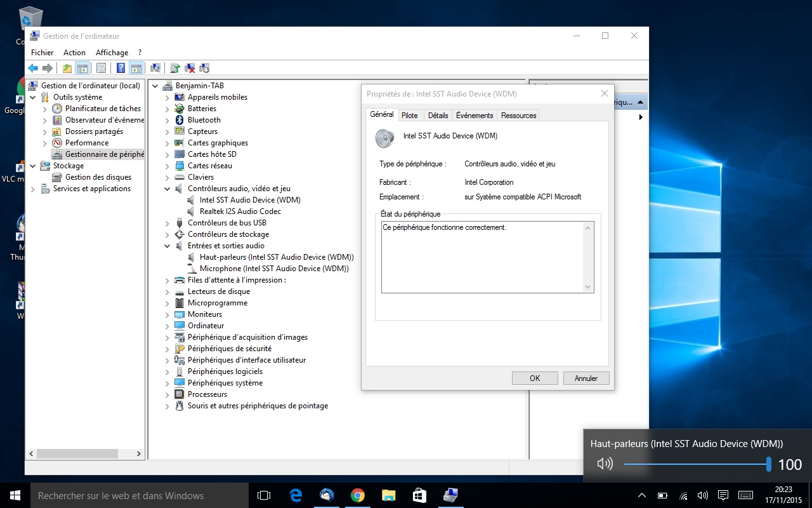
Task: Scan for hardware changes toolbar icon
Action: tap(155, 69)
